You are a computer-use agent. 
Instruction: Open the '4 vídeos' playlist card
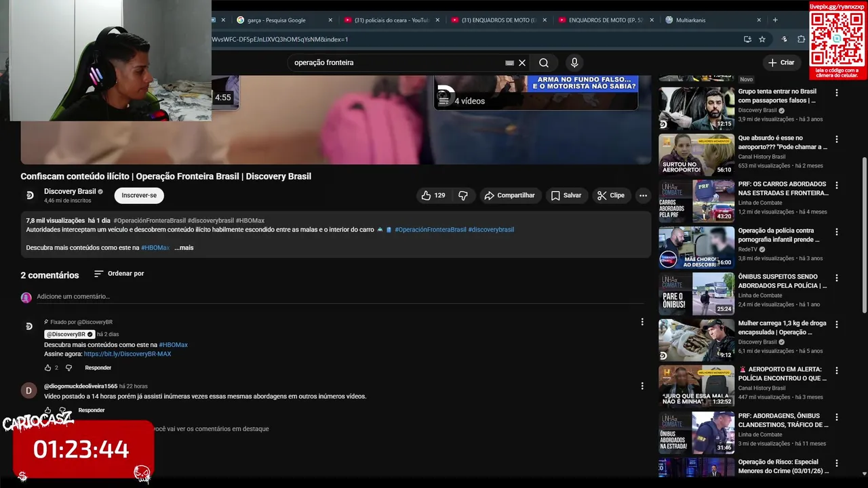[x=536, y=93]
